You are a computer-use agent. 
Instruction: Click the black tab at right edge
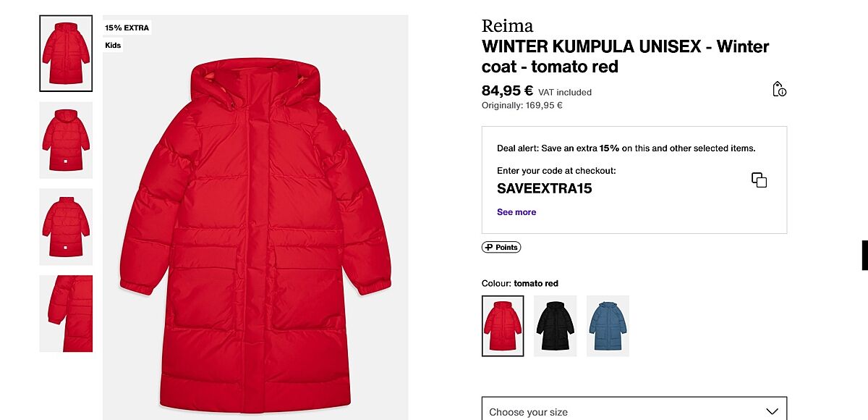pyautogui.click(x=865, y=255)
